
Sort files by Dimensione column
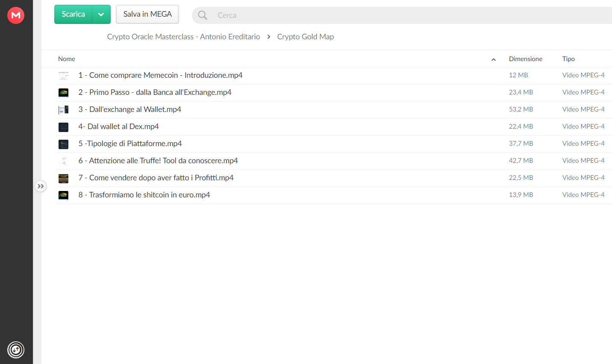coord(525,59)
